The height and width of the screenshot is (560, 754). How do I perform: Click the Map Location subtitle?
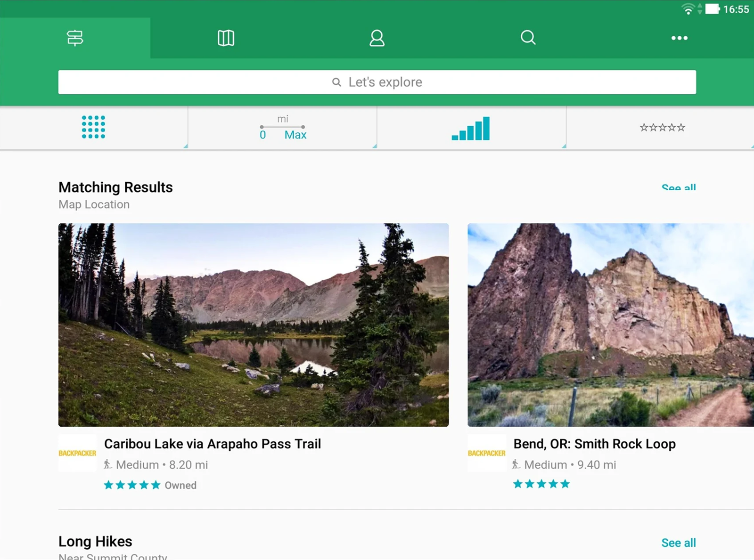pos(94,204)
